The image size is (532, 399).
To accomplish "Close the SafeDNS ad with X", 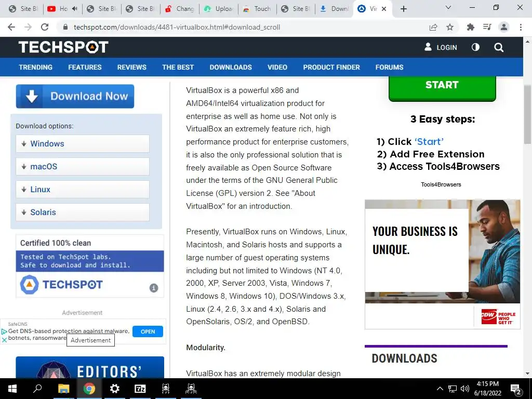I will (4, 340).
